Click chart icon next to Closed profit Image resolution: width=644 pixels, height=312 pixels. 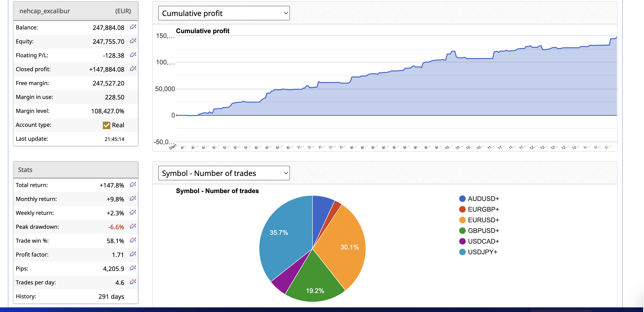pos(133,68)
